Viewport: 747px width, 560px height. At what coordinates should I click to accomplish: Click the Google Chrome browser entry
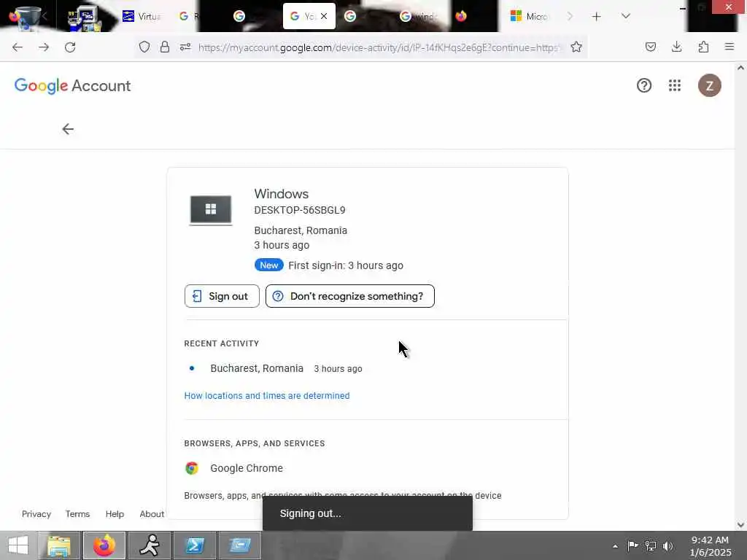click(247, 468)
